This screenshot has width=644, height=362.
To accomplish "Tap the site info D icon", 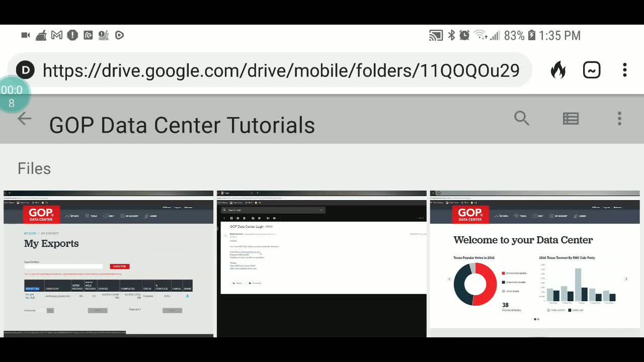I will pyautogui.click(x=25, y=70).
